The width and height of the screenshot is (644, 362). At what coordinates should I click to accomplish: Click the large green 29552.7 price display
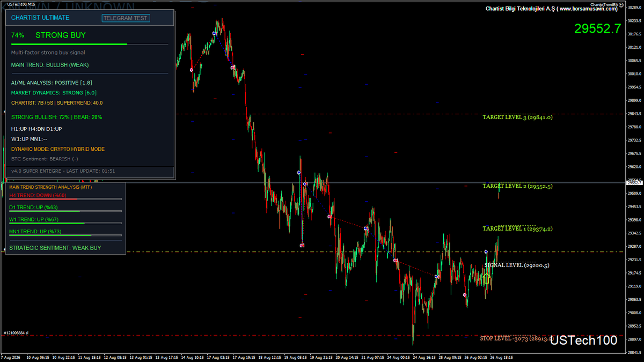[x=597, y=28]
